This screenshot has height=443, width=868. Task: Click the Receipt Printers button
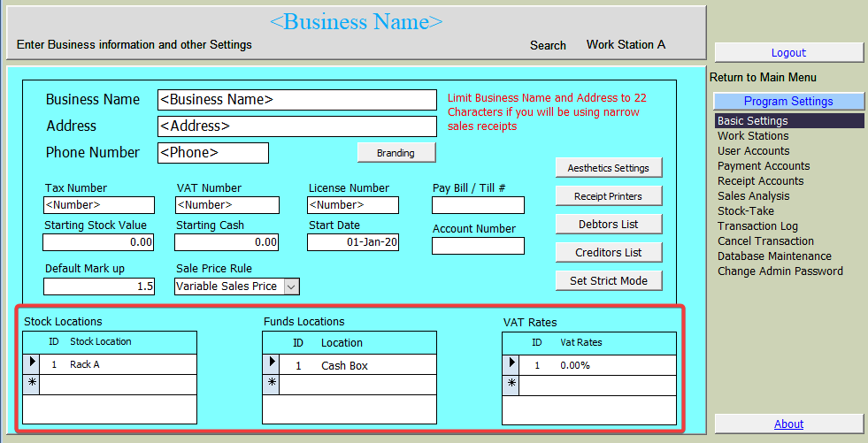608,196
